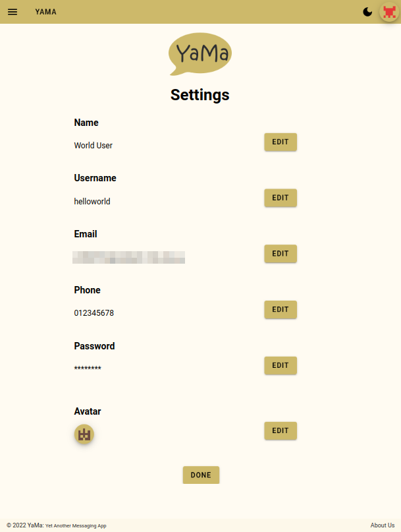Click the YaMa speech bubble logo

click(200, 54)
